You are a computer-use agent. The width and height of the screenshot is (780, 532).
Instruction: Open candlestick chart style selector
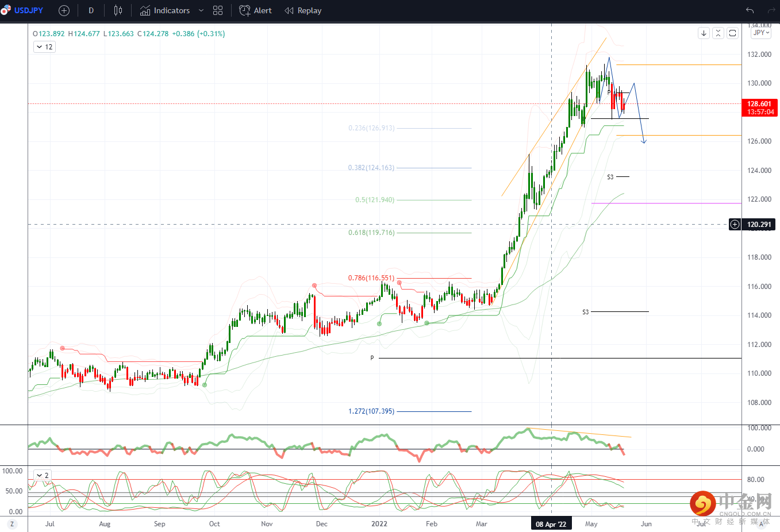118,10
